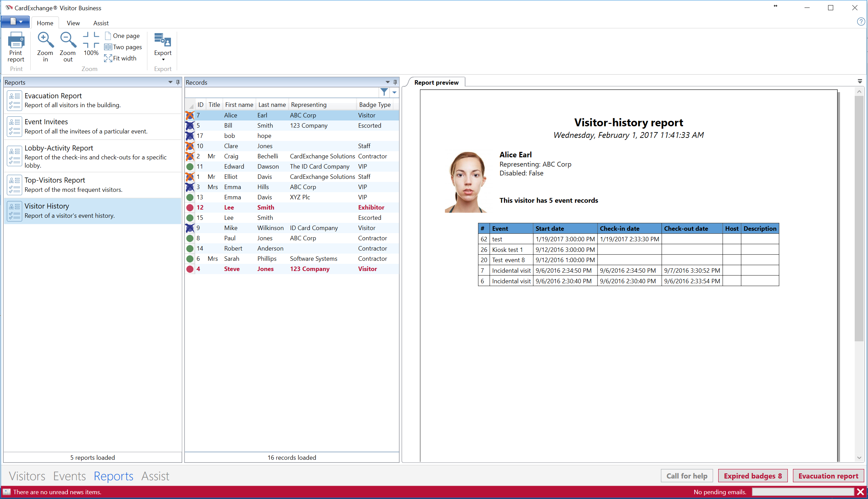The image size is (868, 499).
Task: Select the Lobby-Activity Report icon
Action: [x=14, y=156]
